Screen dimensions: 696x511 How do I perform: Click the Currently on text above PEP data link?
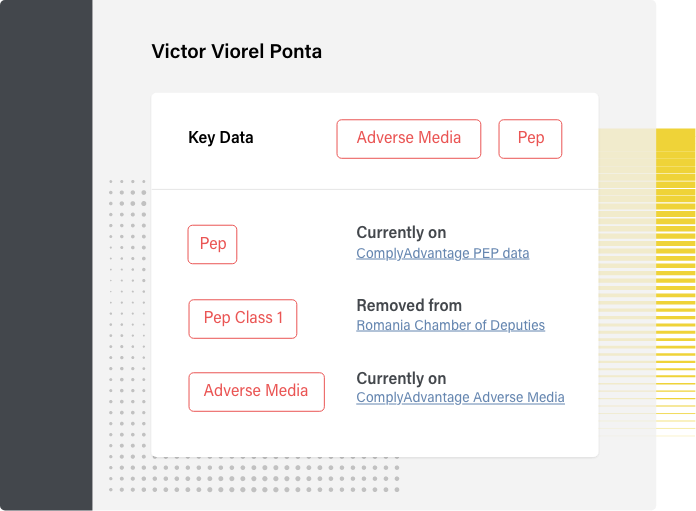click(401, 233)
